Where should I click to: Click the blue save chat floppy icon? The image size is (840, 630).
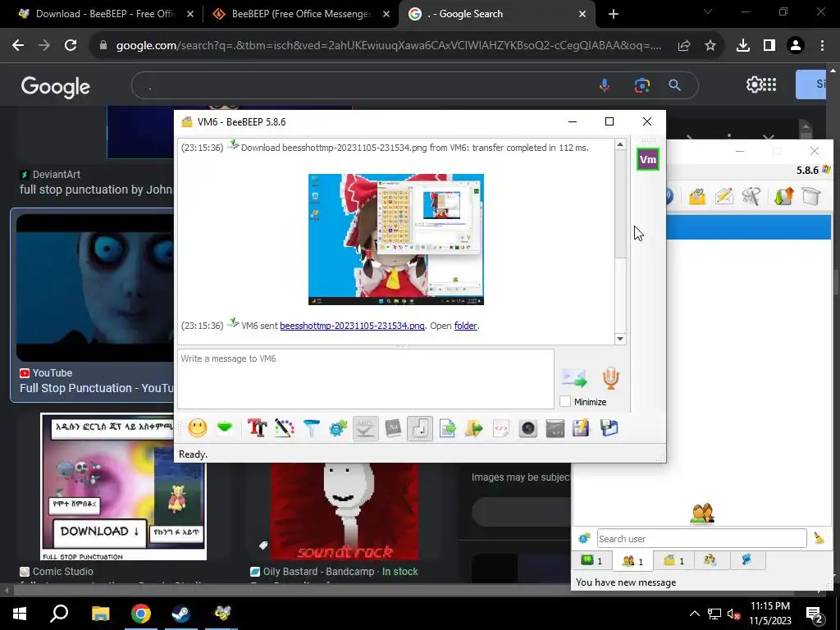(609, 428)
